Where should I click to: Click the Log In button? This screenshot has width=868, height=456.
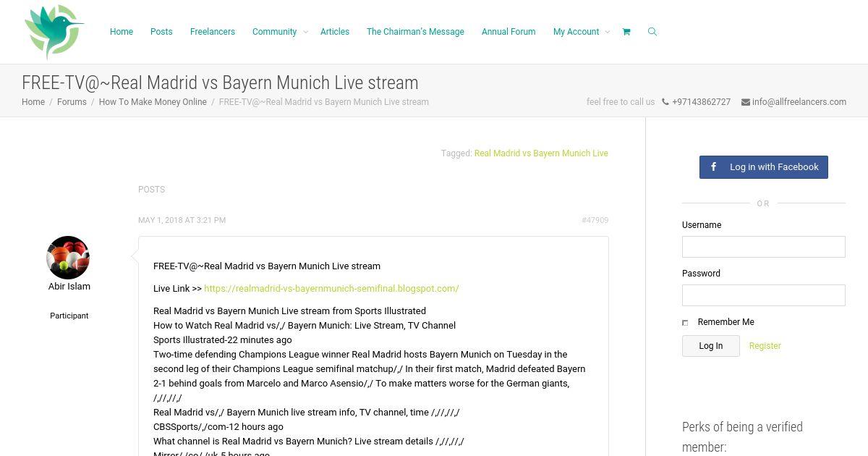pyautogui.click(x=711, y=346)
